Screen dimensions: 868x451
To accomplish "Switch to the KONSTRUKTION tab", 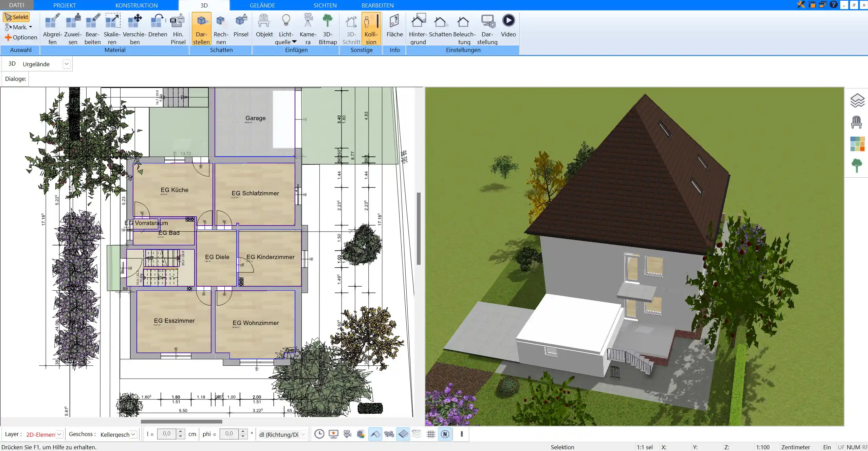I will point(136,5).
